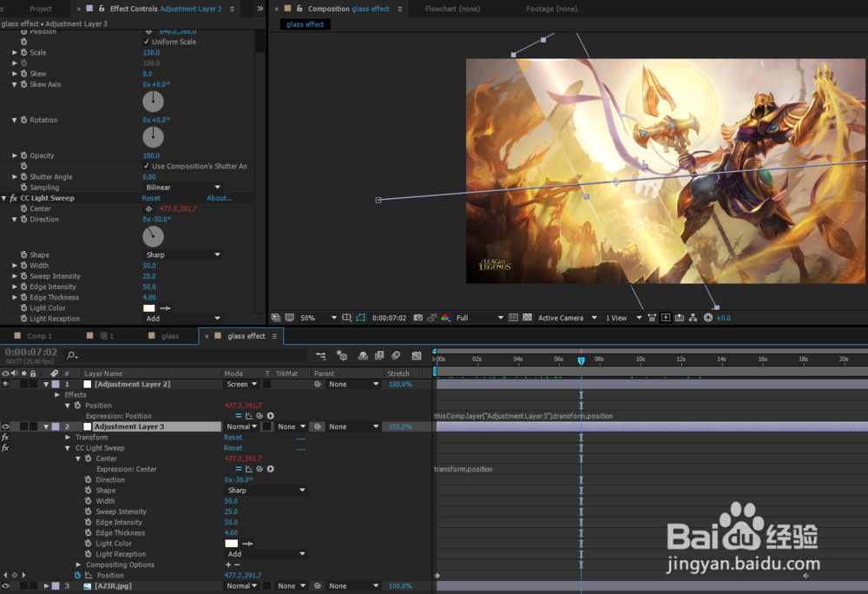Click Expression graph icon for Center expression
The image size is (868, 594).
tap(249, 469)
